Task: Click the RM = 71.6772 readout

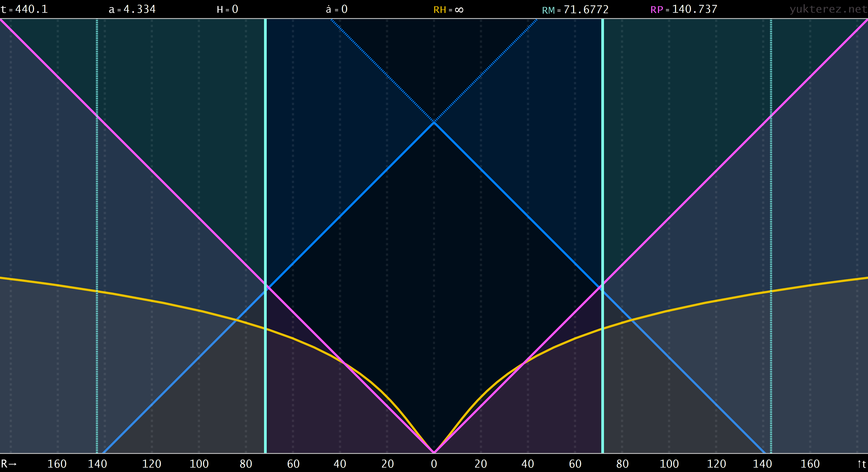Action: pyautogui.click(x=575, y=9)
